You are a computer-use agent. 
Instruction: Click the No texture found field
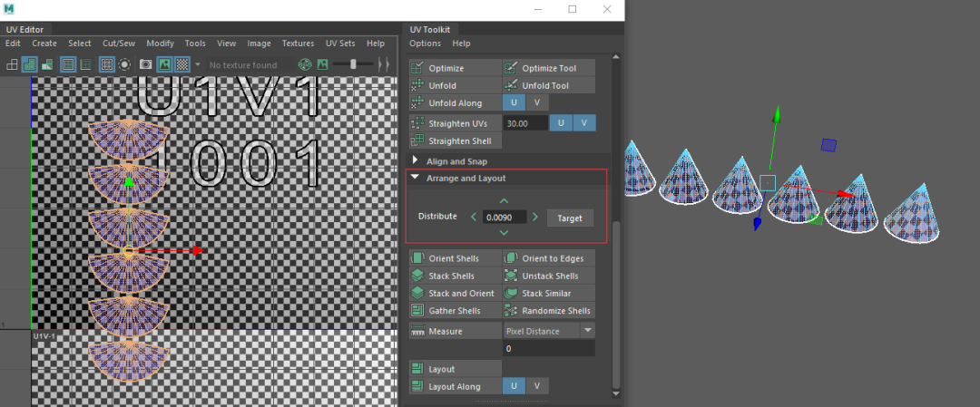point(249,65)
